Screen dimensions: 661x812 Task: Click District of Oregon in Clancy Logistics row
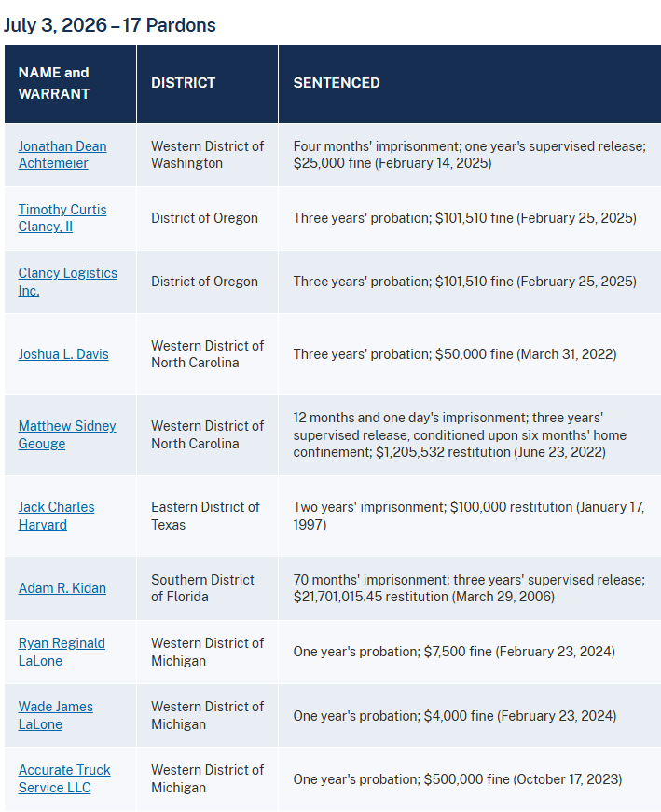tap(204, 282)
